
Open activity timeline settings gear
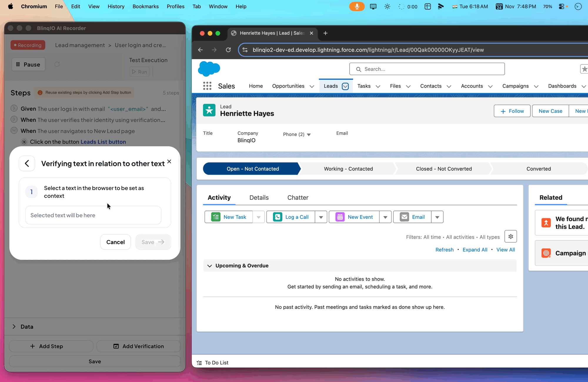(510, 236)
